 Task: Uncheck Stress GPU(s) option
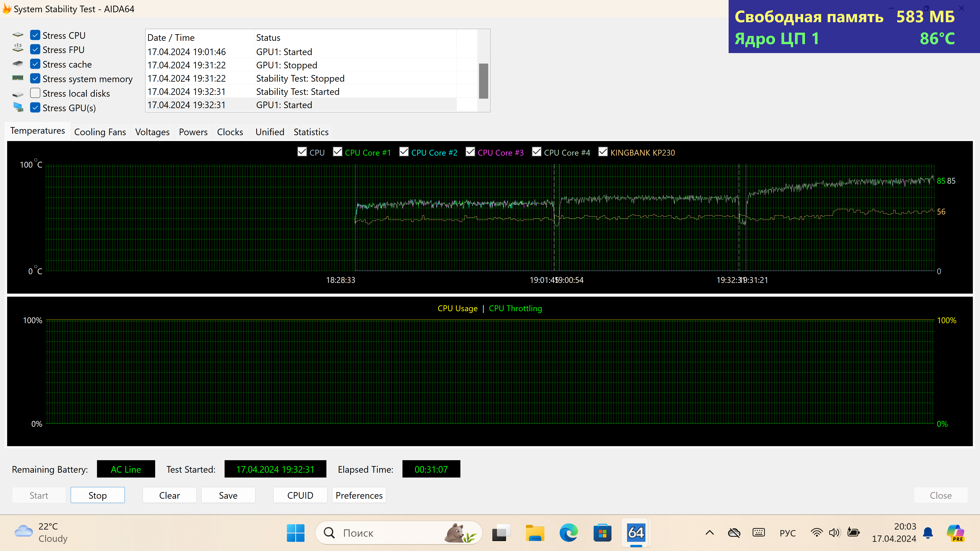(35, 108)
